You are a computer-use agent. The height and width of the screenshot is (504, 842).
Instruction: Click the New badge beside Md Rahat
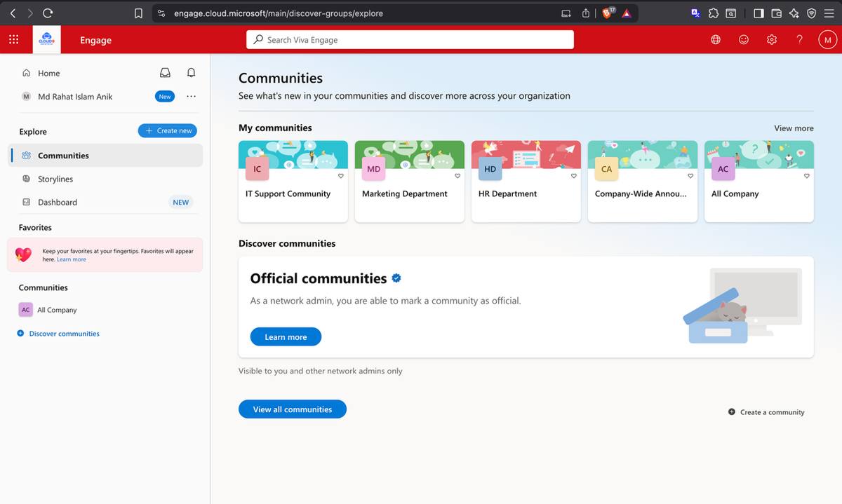pyautogui.click(x=165, y=97)
